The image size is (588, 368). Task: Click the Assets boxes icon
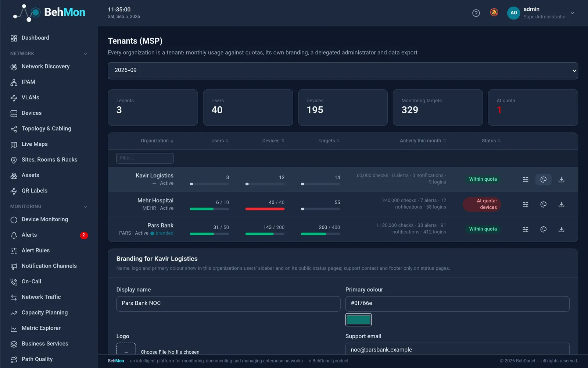[x=14, y=176]
